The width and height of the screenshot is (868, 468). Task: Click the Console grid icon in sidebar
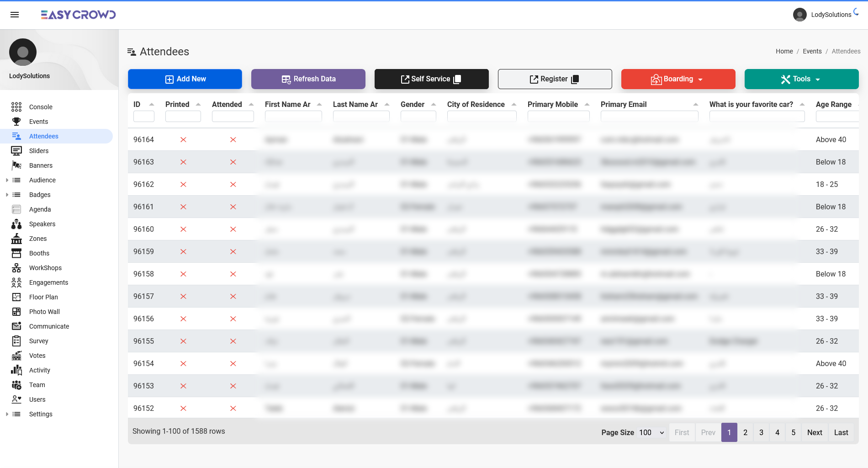tap(16, 107)
